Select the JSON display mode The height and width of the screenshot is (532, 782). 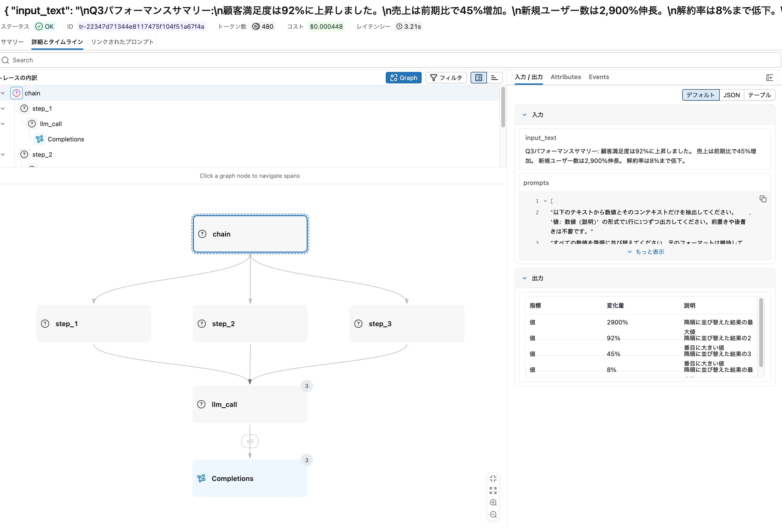tap(731, 95)
